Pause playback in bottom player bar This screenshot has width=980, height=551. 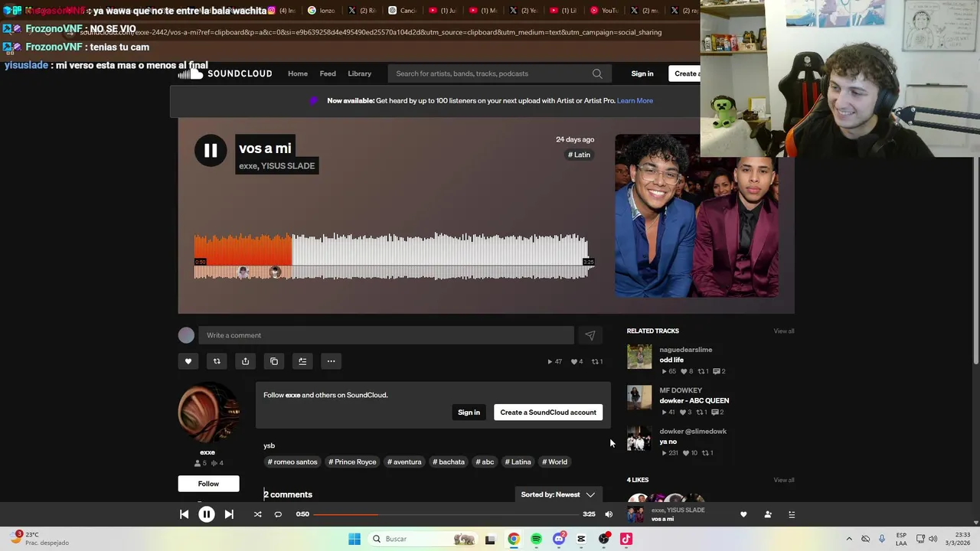point(207,514)
